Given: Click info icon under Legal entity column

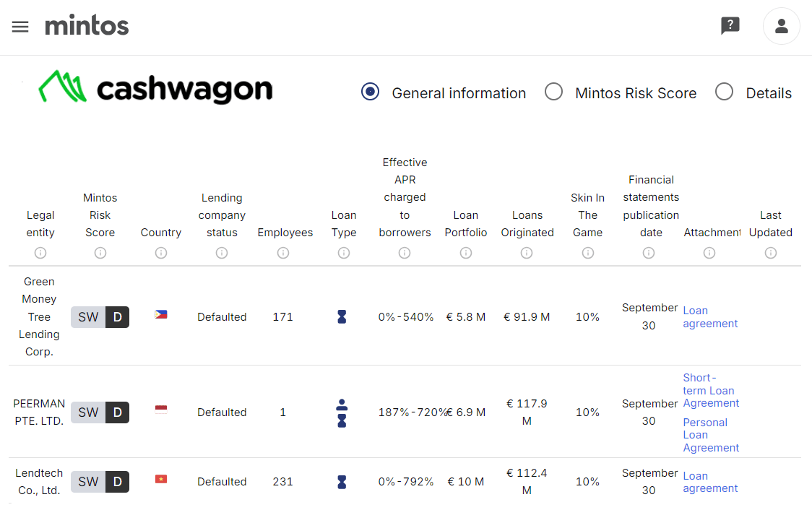Looking at the screenshot, I should click(x=40, y=253).
